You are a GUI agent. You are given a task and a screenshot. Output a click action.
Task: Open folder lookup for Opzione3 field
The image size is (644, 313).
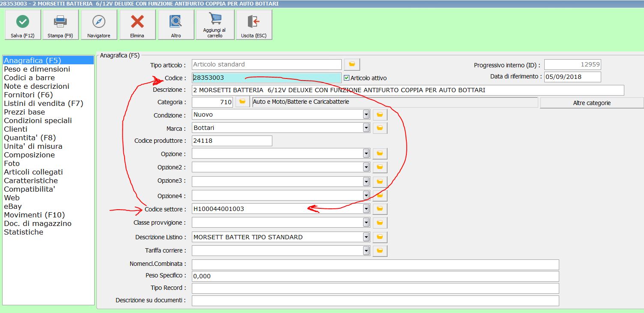click(x=380, y=181)
